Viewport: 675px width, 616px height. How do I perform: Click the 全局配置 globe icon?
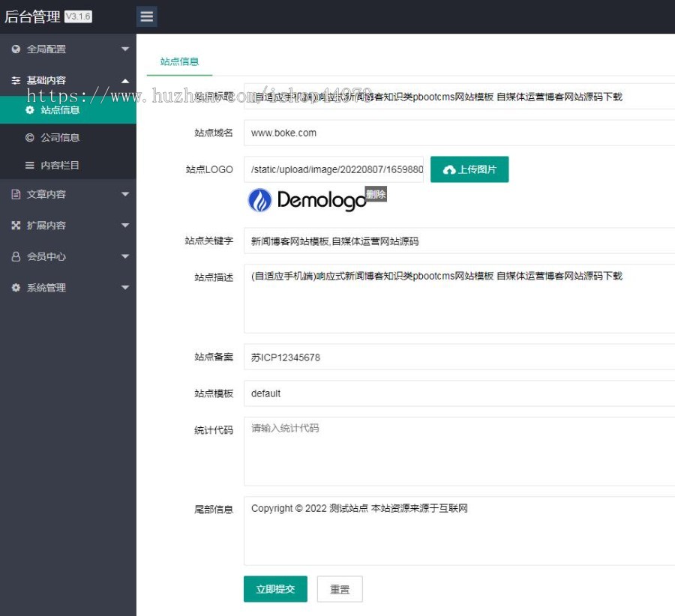tap(16, 49)
